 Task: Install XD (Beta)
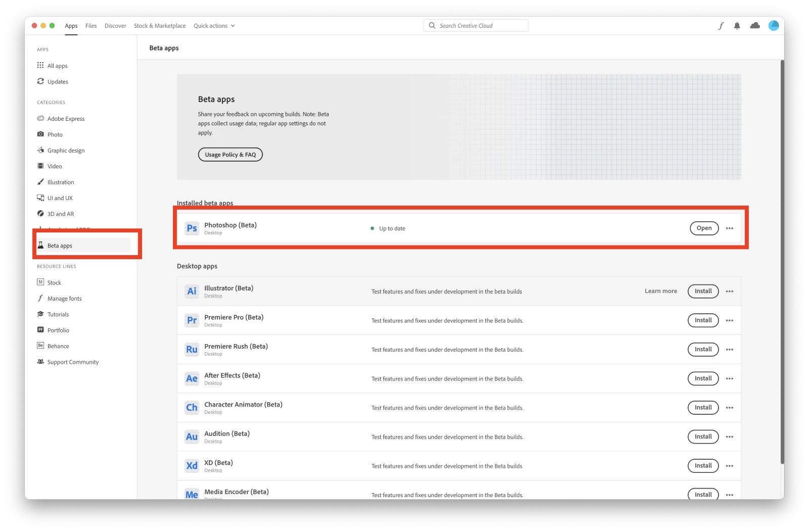[703, 466]
